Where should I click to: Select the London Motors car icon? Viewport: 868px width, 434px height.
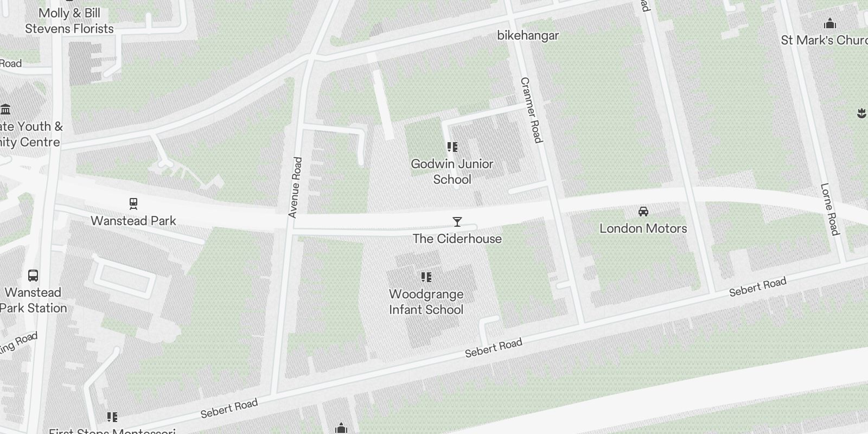coord(643,212)
